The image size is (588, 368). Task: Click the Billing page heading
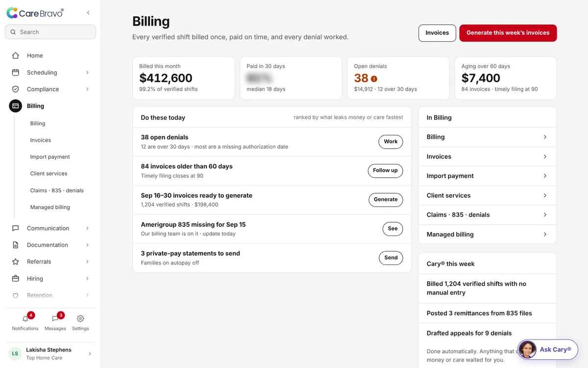coord(151,21)
